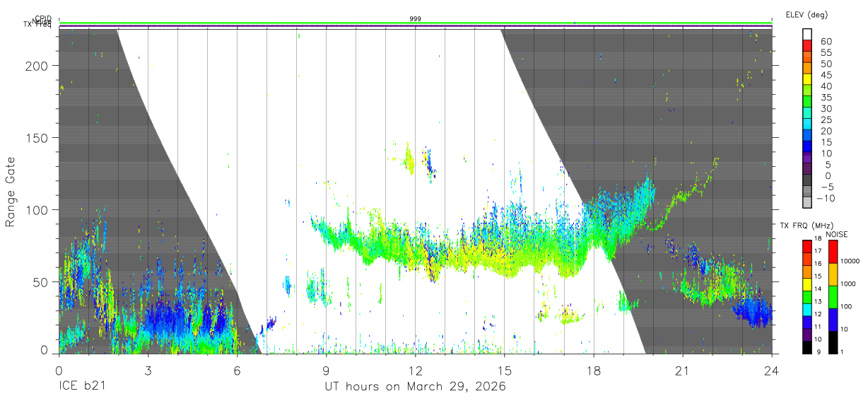Click the black bottom swatch of TX FRQ colorbar
Image resolution: width=868 pixels, height=401 pixels.
(807, 347)
